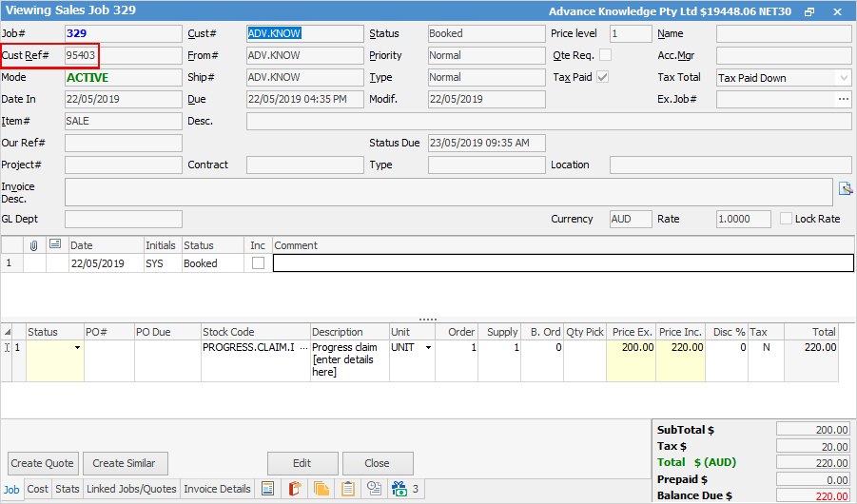The image size is (857, 504).
Task: Click the Edit button
Action: [x=302, y=463]
